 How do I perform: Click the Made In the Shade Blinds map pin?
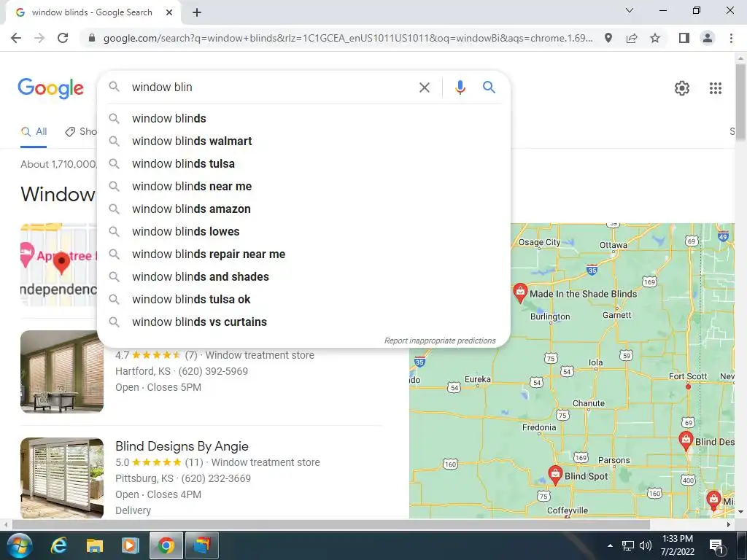[519, 292]
